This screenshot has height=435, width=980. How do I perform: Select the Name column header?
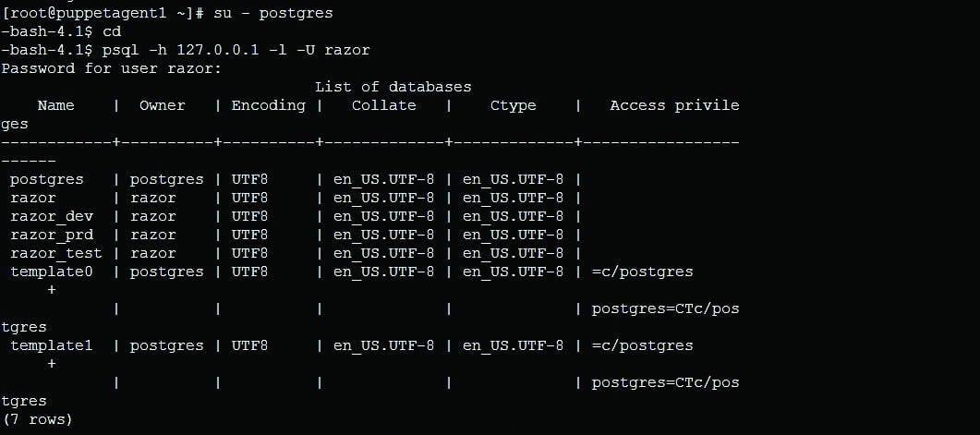pos(55,105)
